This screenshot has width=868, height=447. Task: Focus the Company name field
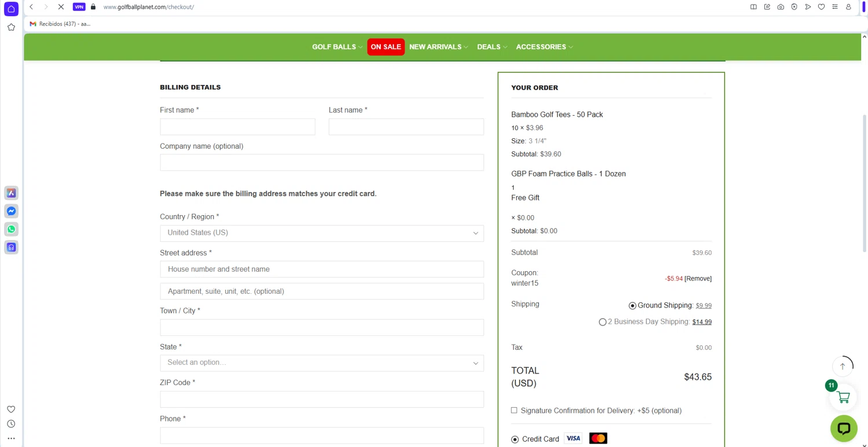coord(322,162)
